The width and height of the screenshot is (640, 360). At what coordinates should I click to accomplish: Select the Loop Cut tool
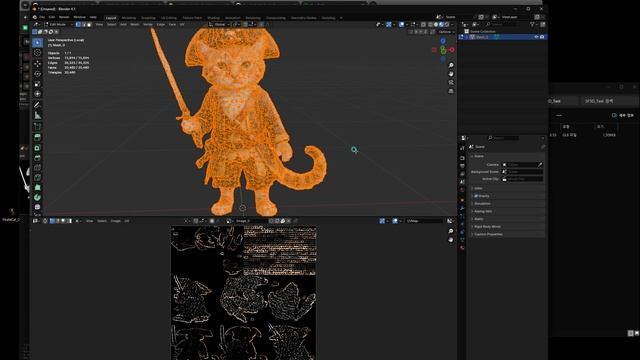click(38, 167)
